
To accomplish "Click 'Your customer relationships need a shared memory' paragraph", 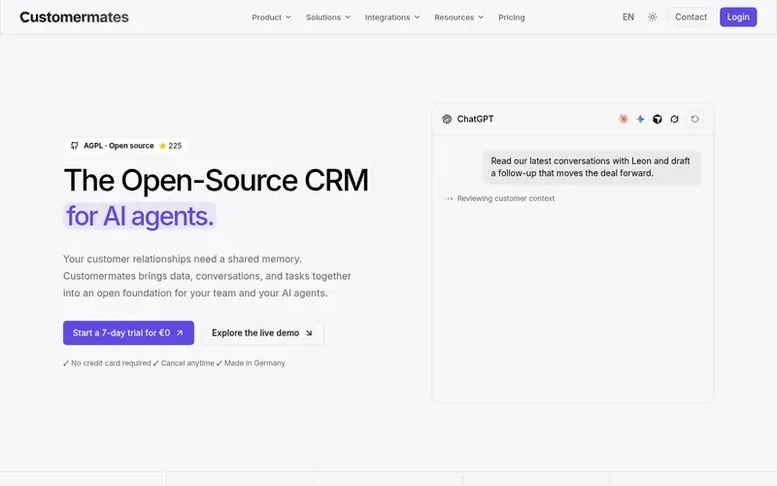I will click(207, 276).
